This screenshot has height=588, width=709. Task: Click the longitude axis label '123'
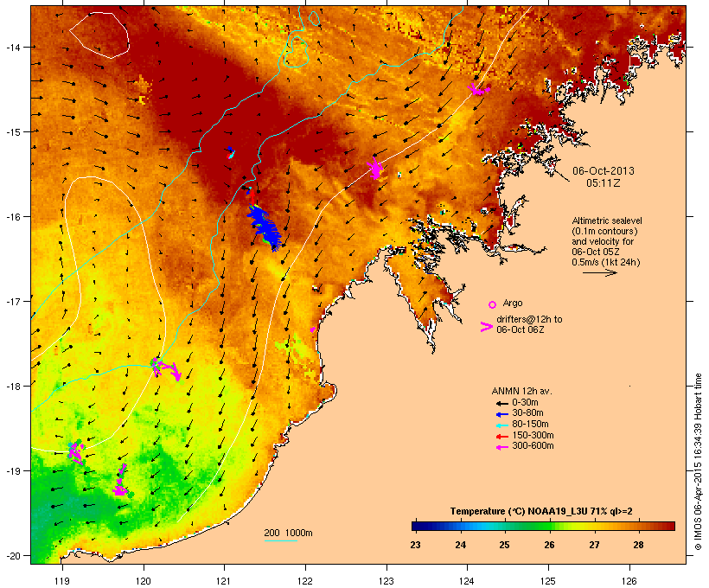pos(386,581)
